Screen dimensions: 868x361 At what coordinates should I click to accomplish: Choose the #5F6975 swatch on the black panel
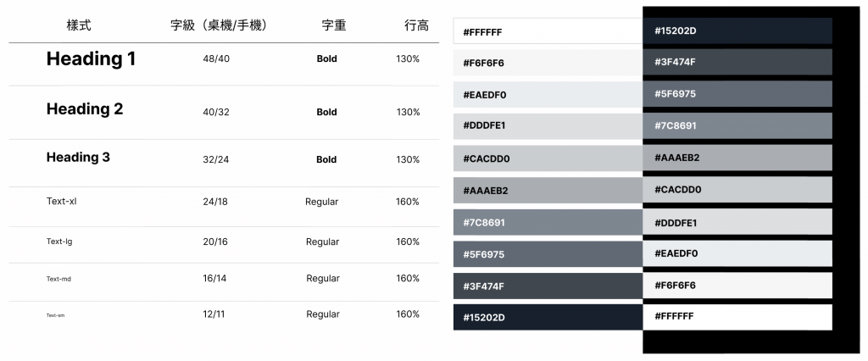737,94
